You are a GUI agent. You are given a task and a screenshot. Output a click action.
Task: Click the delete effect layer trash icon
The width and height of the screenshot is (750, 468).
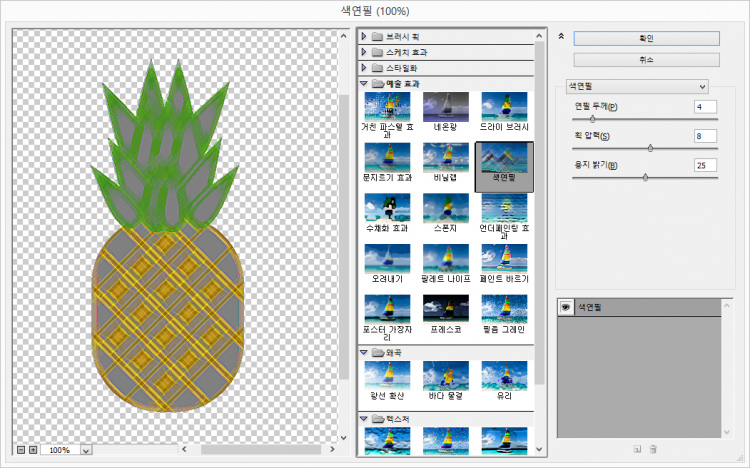(653, 449)
